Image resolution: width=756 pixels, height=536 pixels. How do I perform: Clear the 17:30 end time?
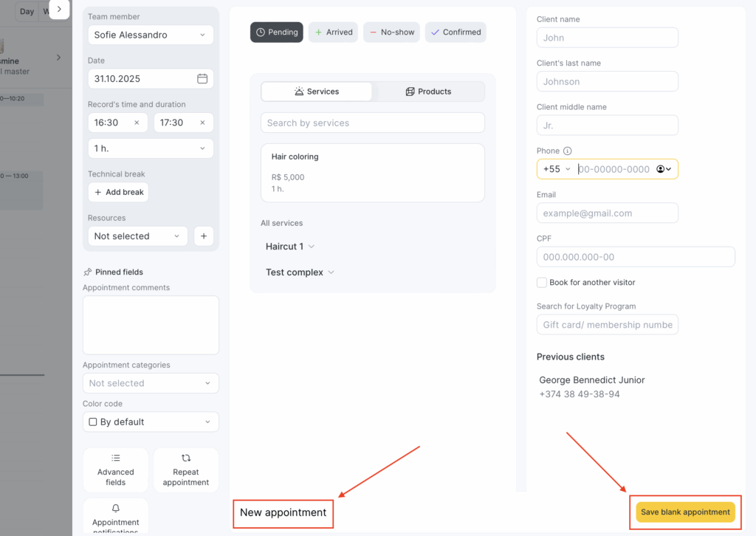click(x=202, y=123)
